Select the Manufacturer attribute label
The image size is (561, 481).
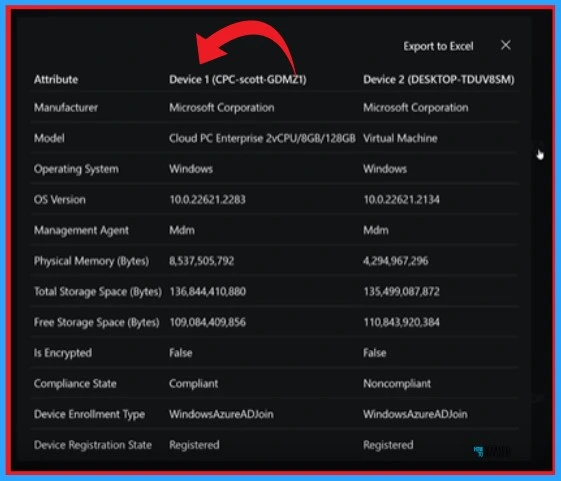(66, 107)
